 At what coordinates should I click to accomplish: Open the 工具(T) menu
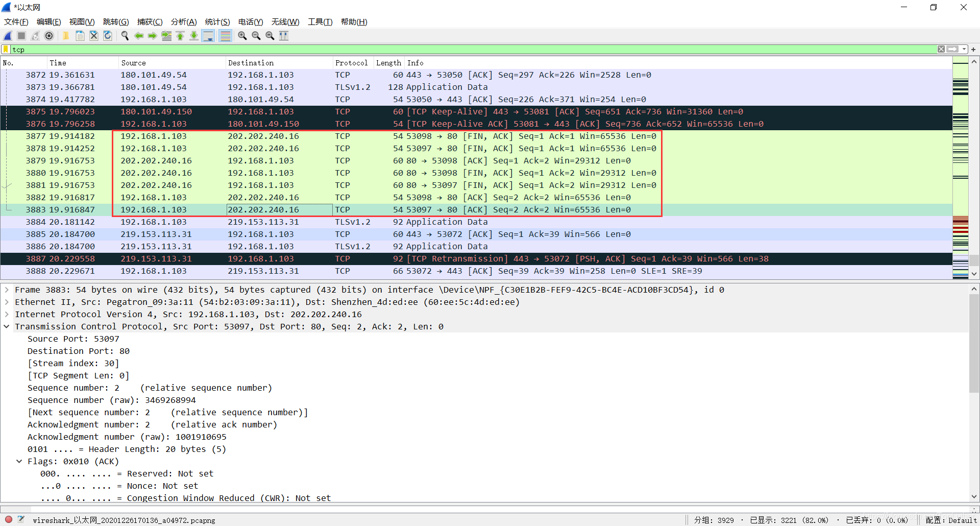coord(320,22)
